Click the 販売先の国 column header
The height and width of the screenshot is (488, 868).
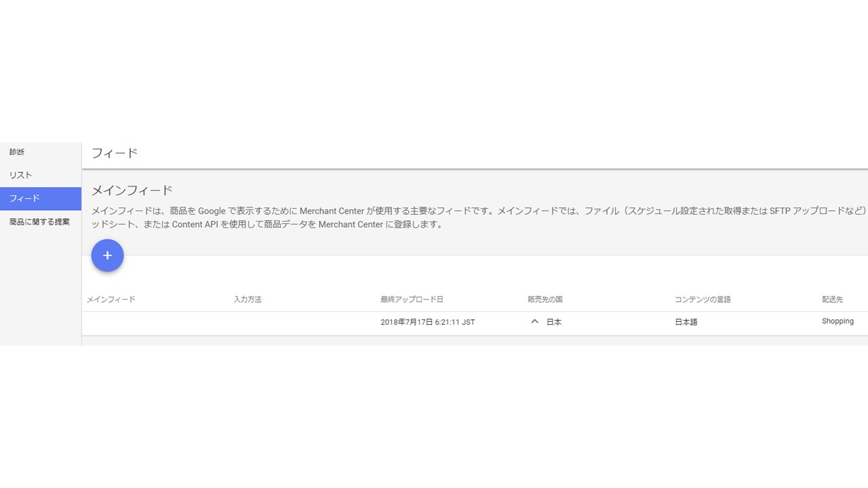point(545,300)
